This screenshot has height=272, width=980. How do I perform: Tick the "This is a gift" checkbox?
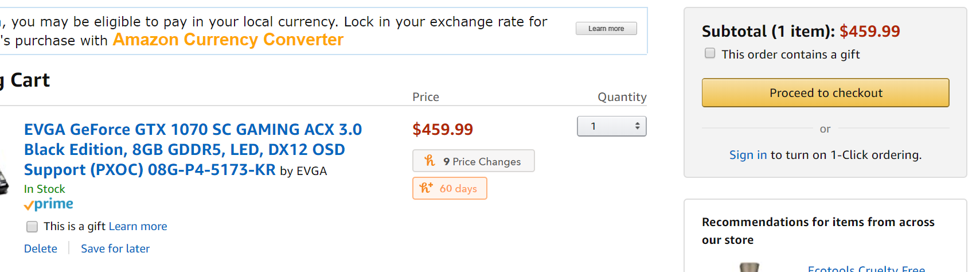tap(32, 227)
